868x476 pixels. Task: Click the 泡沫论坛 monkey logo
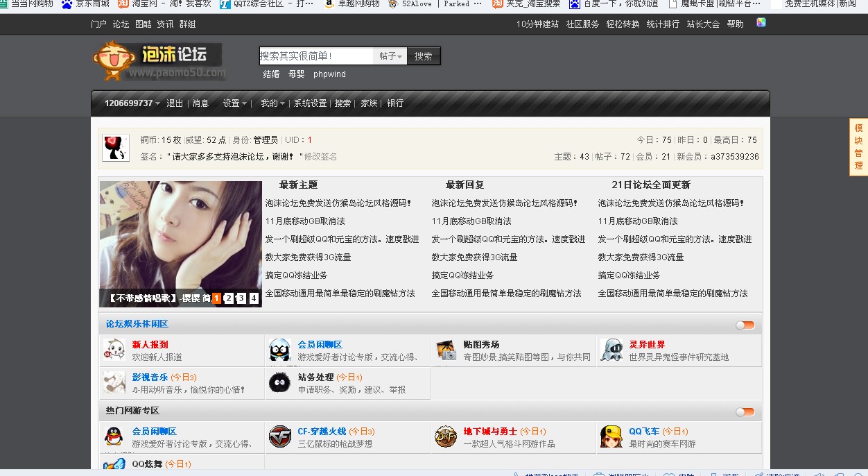(111, 61)
